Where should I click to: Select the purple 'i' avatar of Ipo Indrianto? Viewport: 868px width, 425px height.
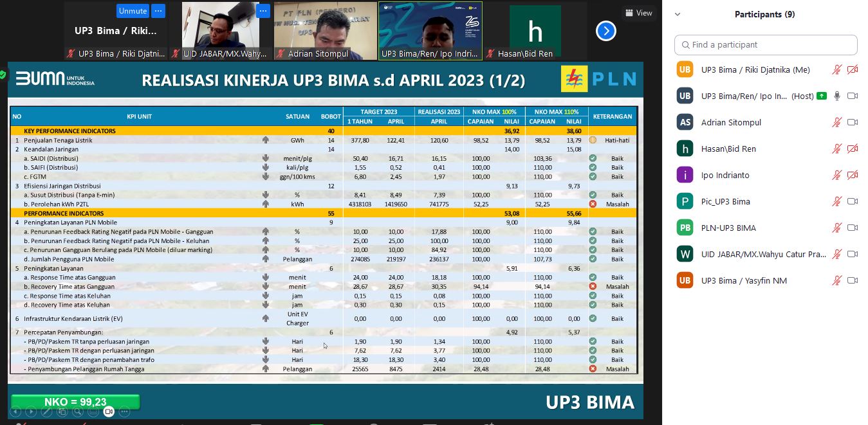[x=685, y=175]
